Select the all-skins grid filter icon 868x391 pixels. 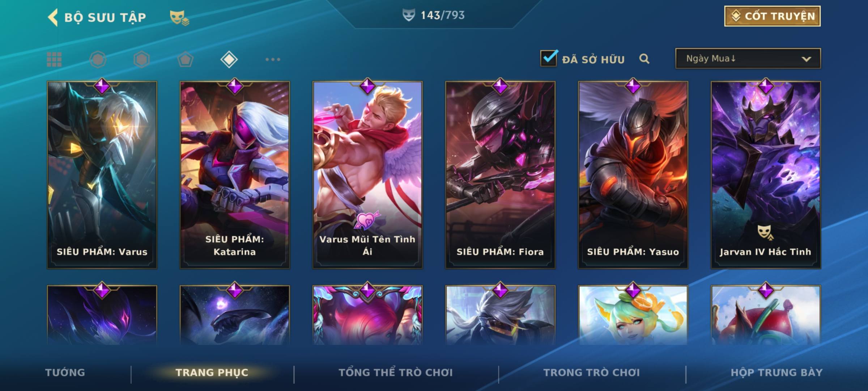(x=54, y=59)
